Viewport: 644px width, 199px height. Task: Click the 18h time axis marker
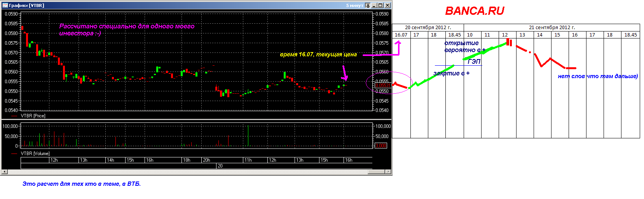click(187, 160)
